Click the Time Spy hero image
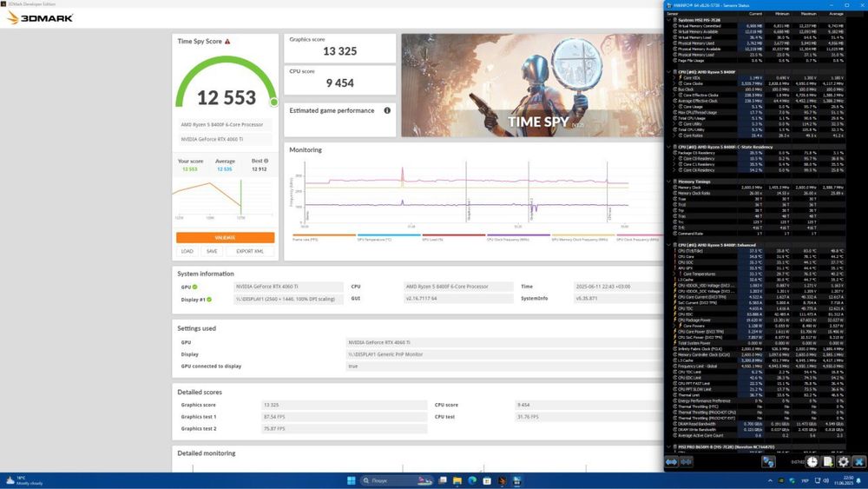 [x=532, y=85]
